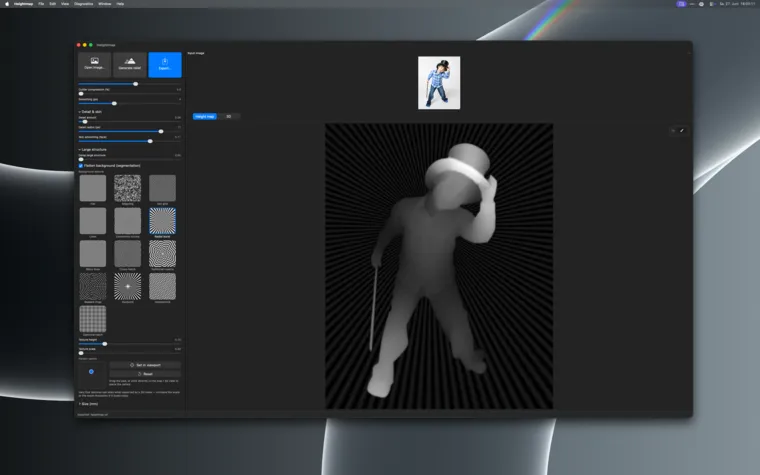
Task: Open the File menu
Action: 41,4
